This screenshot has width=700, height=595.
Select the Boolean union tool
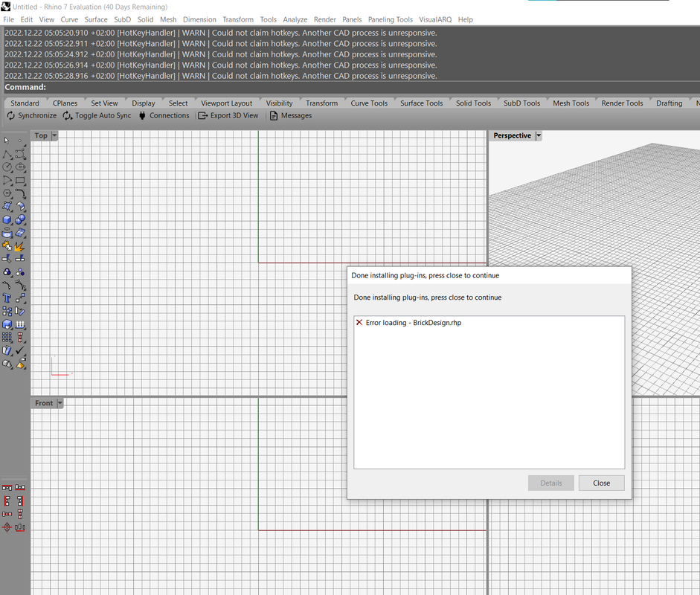coord(20,219)
